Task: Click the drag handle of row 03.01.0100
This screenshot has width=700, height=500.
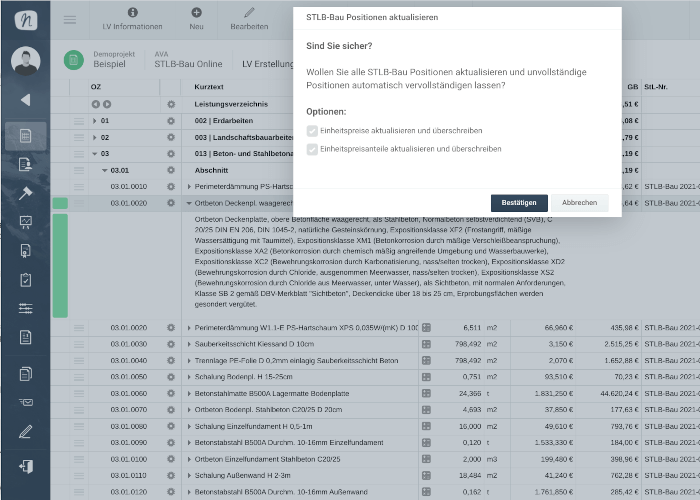Action: (79, 459)
